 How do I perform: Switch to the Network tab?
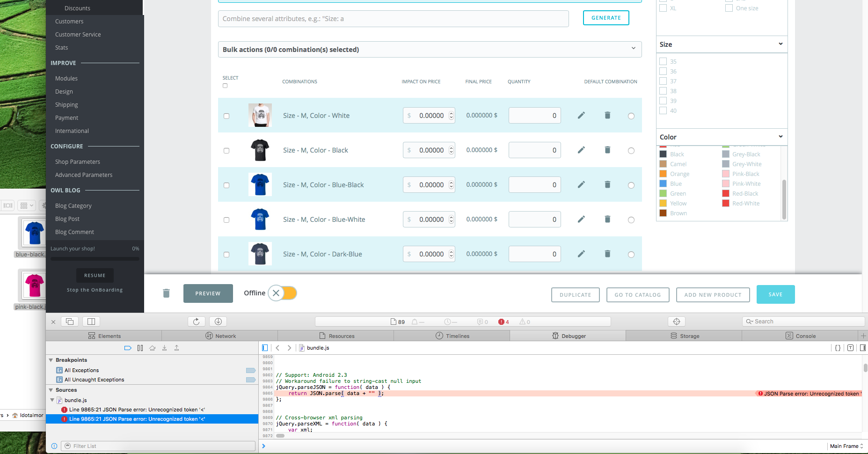pyautogui.click(x=220, y=336)
